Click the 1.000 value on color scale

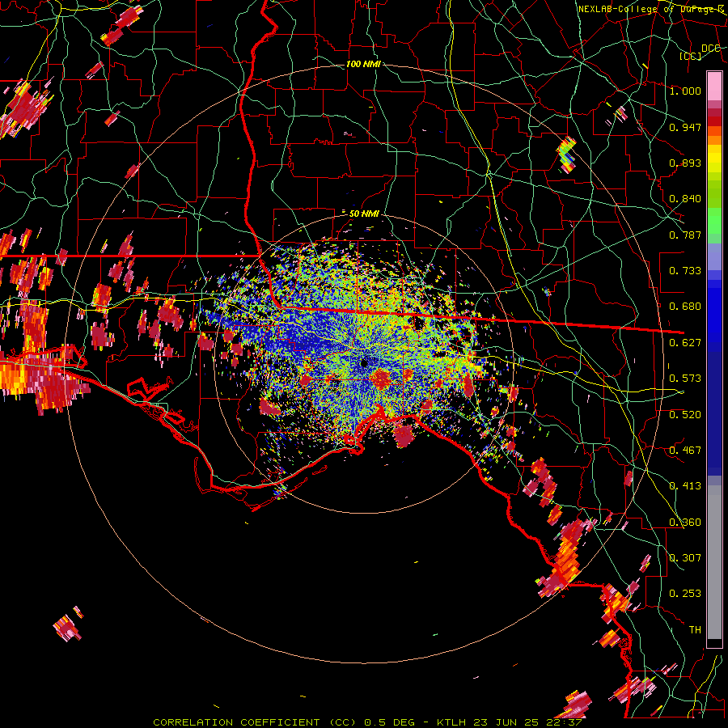685,91
